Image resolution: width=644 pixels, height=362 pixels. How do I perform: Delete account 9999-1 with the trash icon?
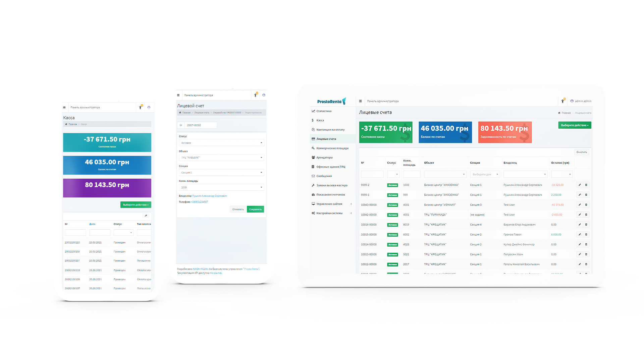pos(586,195)
